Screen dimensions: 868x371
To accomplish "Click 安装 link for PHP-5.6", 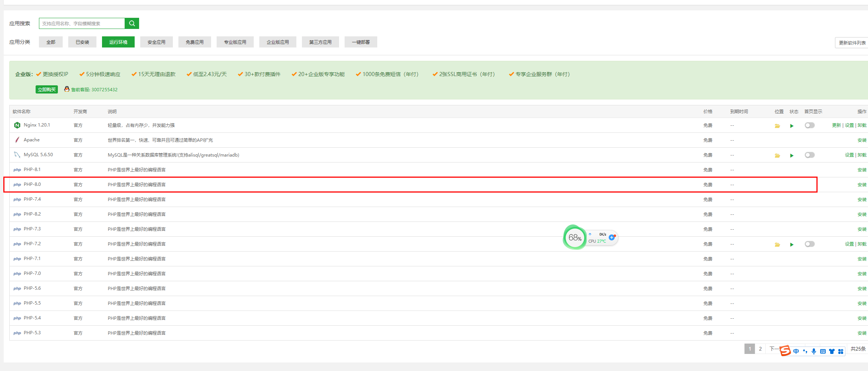I will point(862,289).
